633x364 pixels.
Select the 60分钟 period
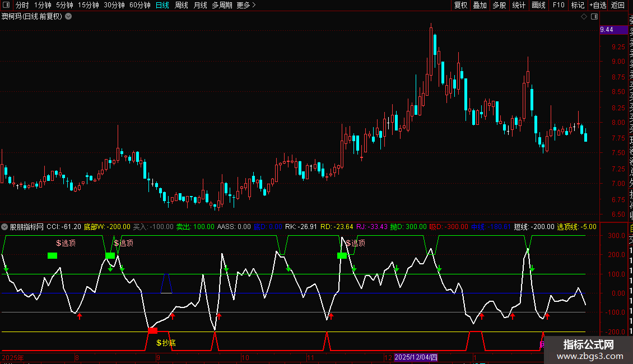[140, 5]
